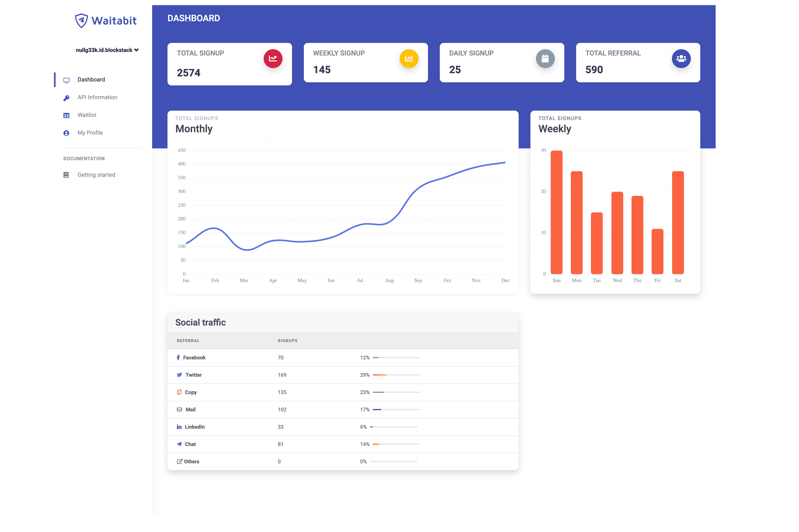Viewport: 799px width, 532px height.
Task: Click the My Profile user icon
Action: [x=67, y=133]
